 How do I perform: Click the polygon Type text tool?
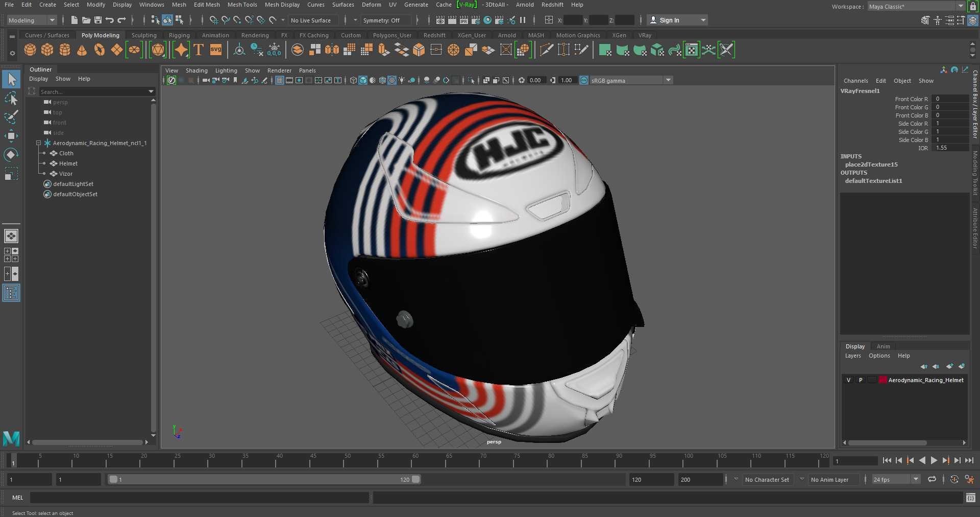[x=199, y=50]
